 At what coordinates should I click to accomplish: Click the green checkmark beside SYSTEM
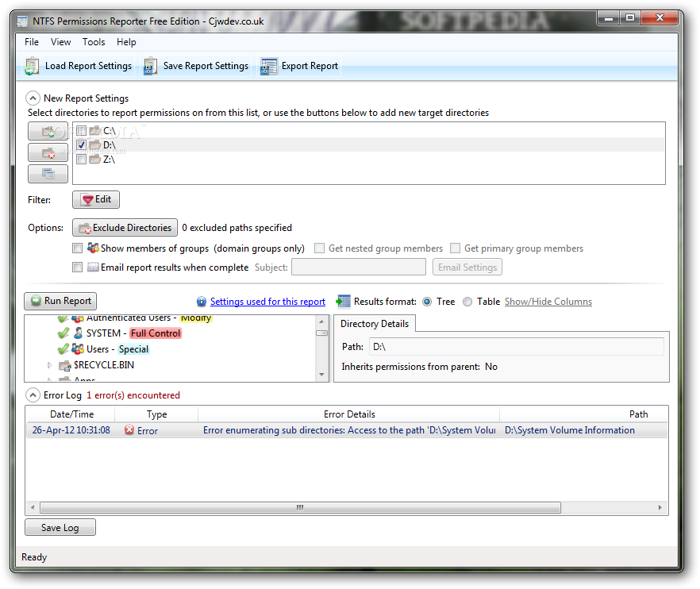tap(63, 333)
